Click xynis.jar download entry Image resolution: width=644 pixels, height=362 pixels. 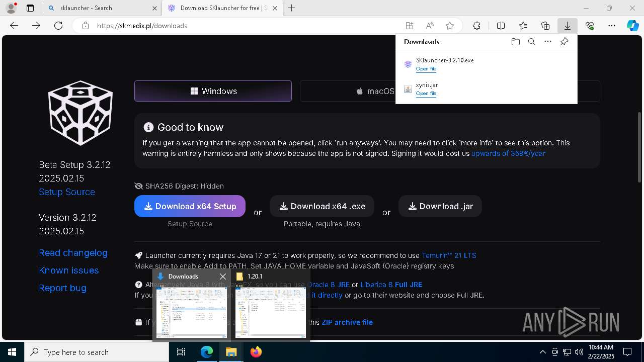pos(486,89)
